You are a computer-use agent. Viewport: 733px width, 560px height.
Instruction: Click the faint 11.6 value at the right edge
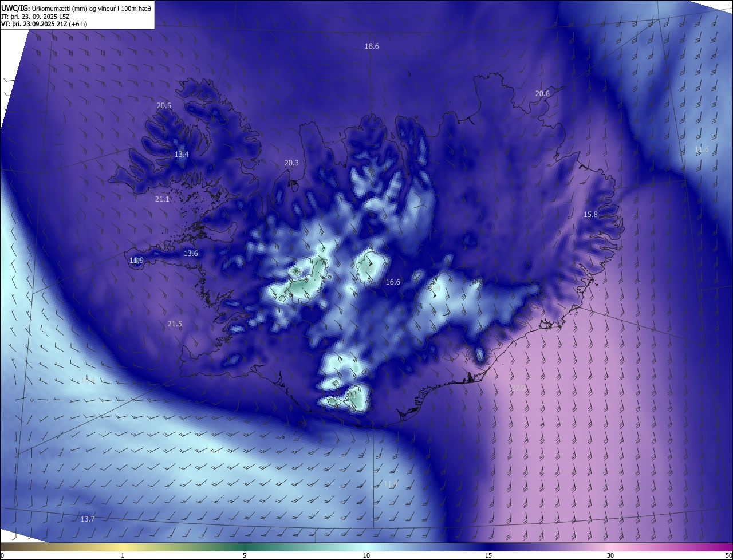point(702,149)
